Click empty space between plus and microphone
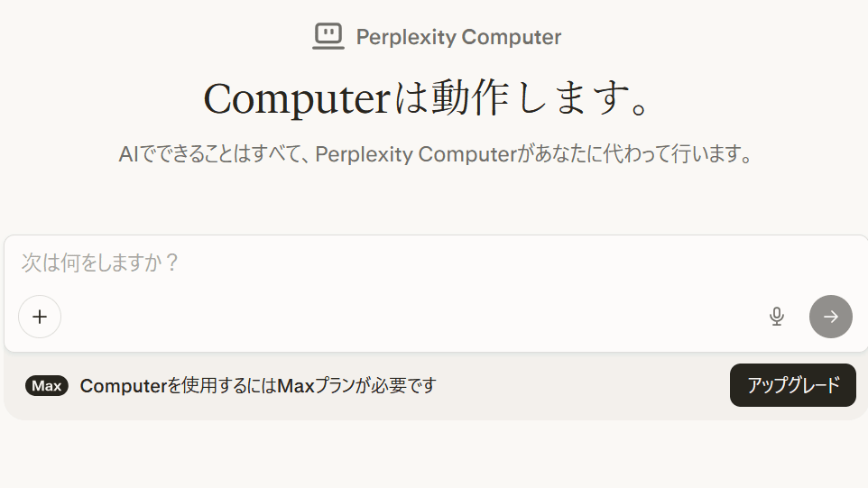This screenshot has width=868, height=488. point(406,317)
